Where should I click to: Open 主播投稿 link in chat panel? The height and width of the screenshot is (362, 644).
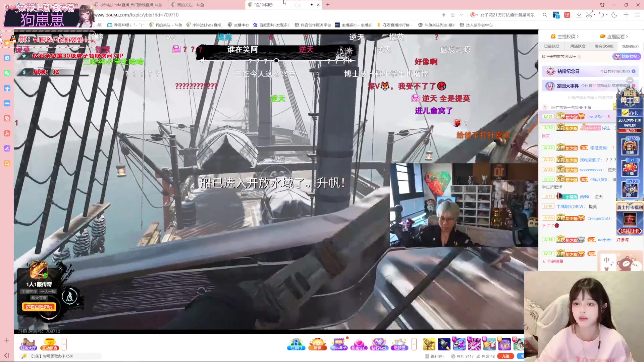point(565,36)
